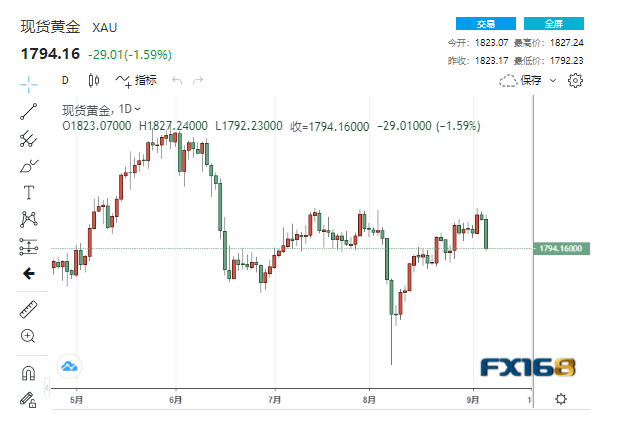This screenshot has height=433, width=629.
Task: Open the D timeframe interval selector
Action: 65,80
